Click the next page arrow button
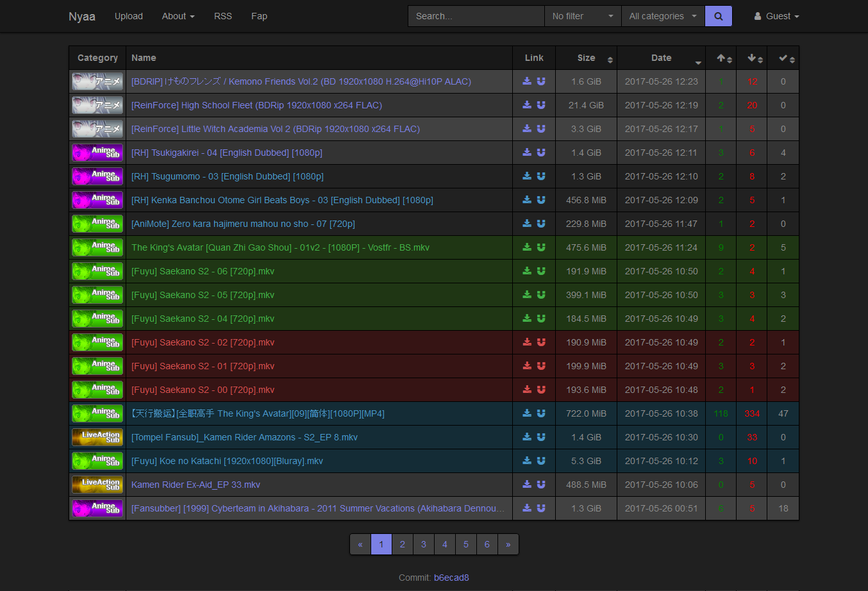Viewport: 868px width, 591px height. (508, 544)
